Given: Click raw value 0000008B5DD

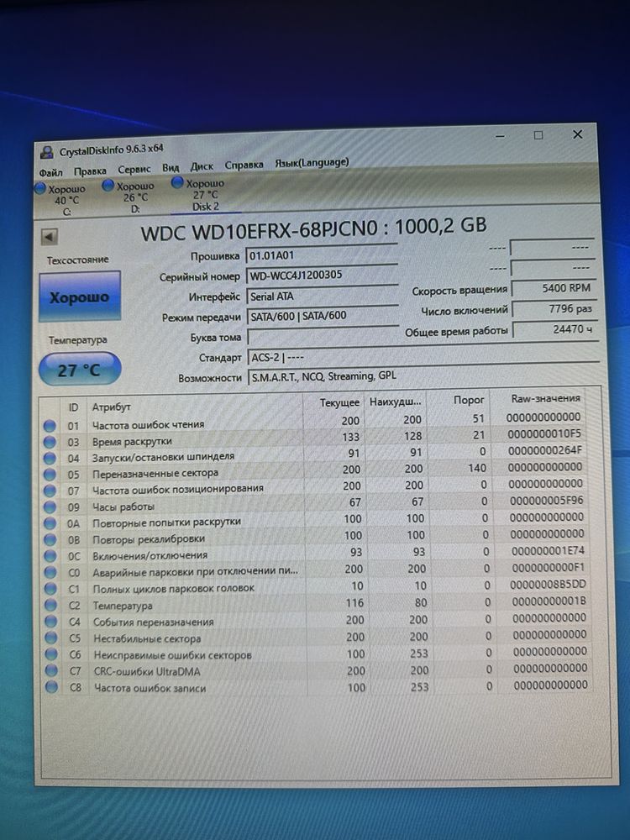Looking at the screenshot, I should click(x=548, y=585).
